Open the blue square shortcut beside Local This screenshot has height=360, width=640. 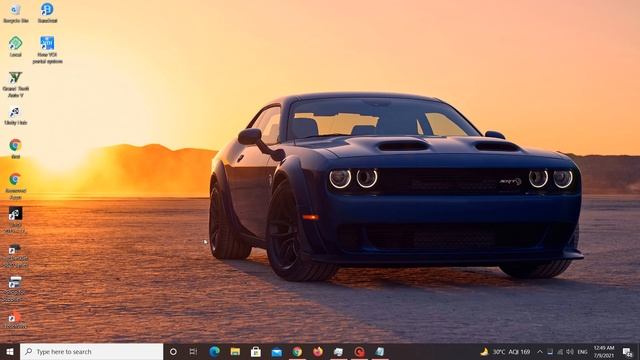point(47,50)
